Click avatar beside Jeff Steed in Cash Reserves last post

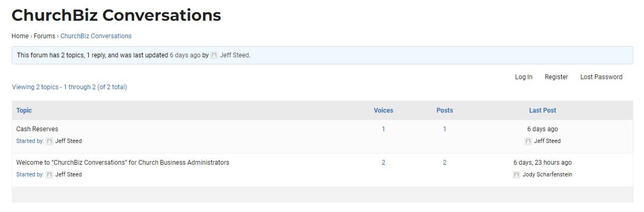coord(528,141)
